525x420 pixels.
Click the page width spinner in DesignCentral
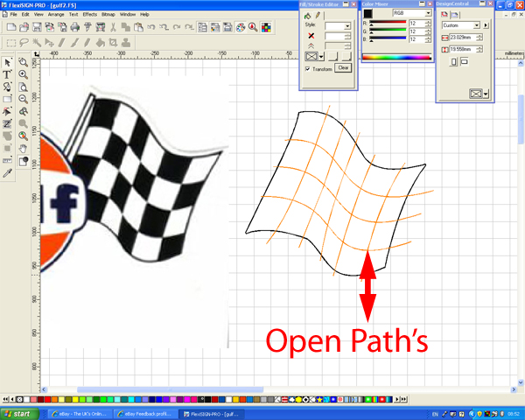tap(479, 37)
